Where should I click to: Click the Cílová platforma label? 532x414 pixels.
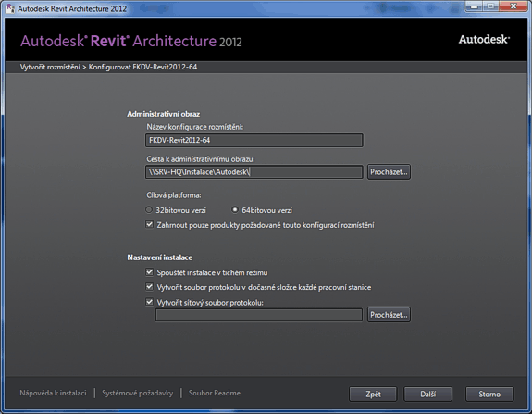click(174, 195)
